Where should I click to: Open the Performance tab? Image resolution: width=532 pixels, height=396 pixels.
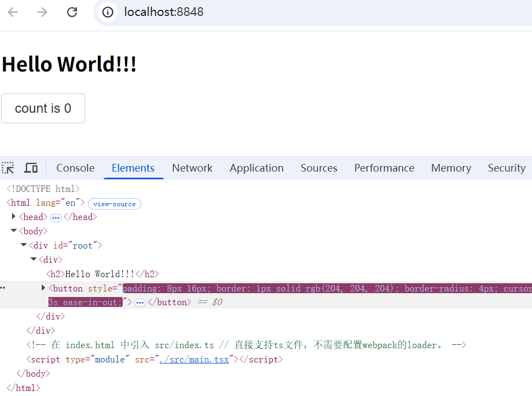(x=384, y=168)
